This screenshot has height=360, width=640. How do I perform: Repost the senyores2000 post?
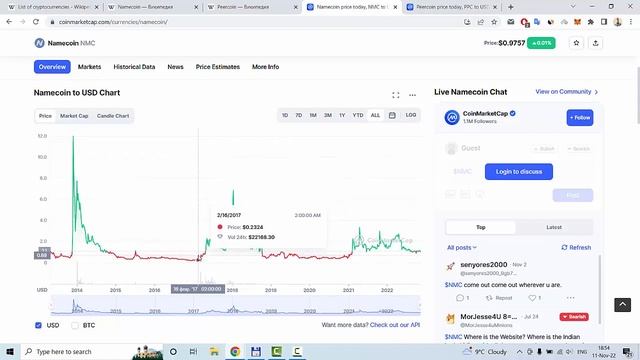(498, 298)
